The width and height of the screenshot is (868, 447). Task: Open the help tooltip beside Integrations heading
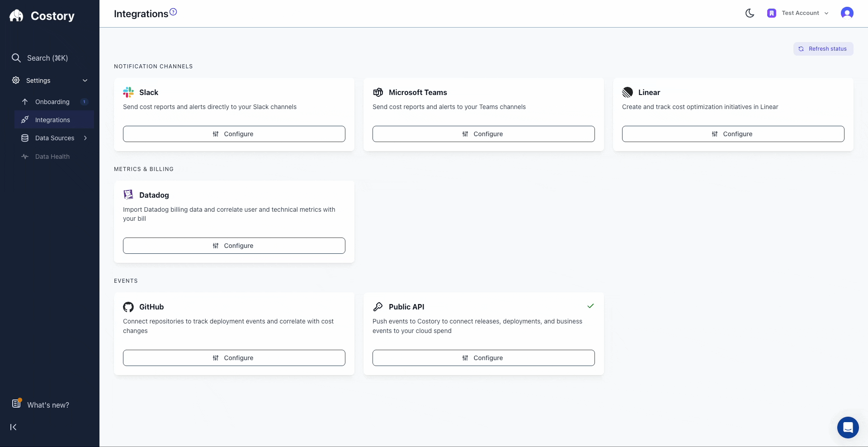[x=174, y=11]
